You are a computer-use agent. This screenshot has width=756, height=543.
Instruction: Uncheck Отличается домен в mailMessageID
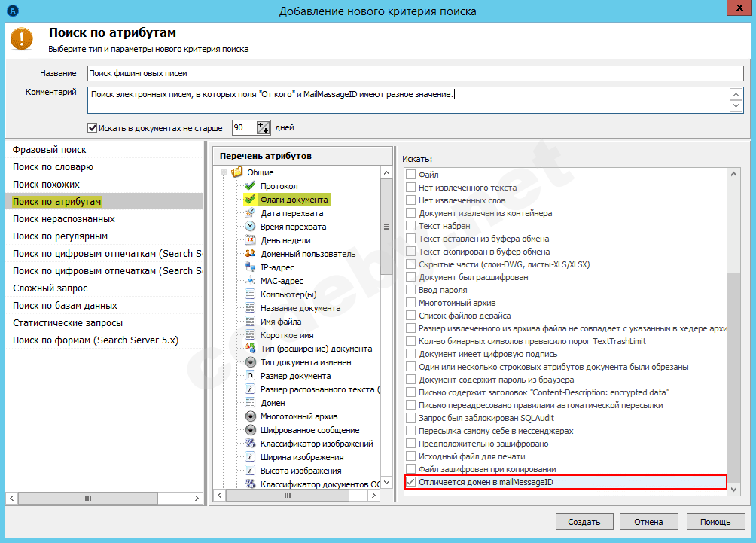411,482
